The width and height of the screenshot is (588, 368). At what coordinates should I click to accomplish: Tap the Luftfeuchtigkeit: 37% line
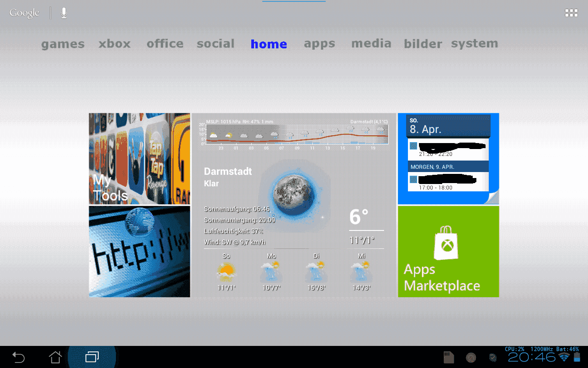[233, 231]
